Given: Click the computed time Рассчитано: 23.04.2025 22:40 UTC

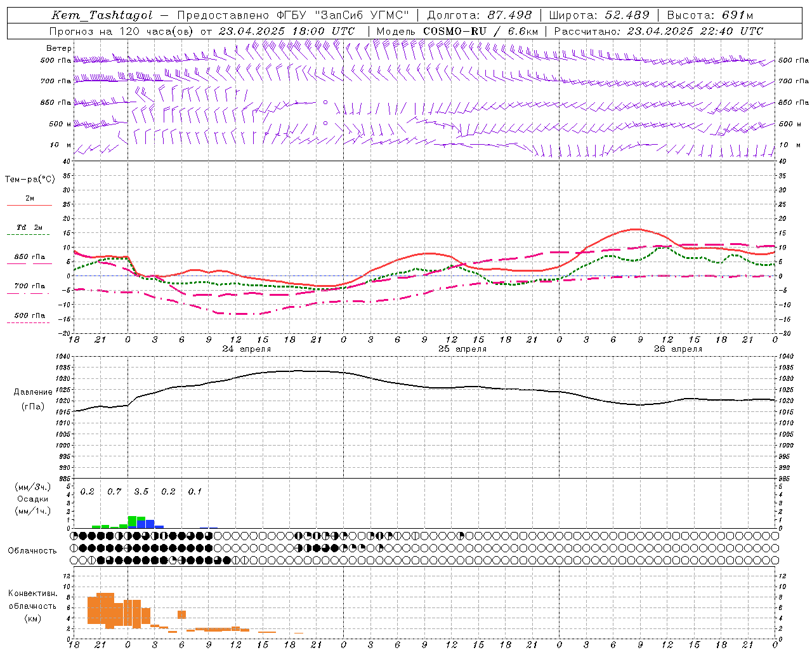Looking at the screenshot, I should (x=658, y=31).
